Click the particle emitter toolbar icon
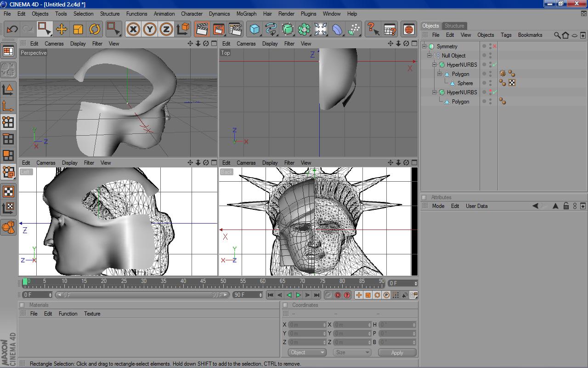This screenshot has height=368, width=588. 354,29
